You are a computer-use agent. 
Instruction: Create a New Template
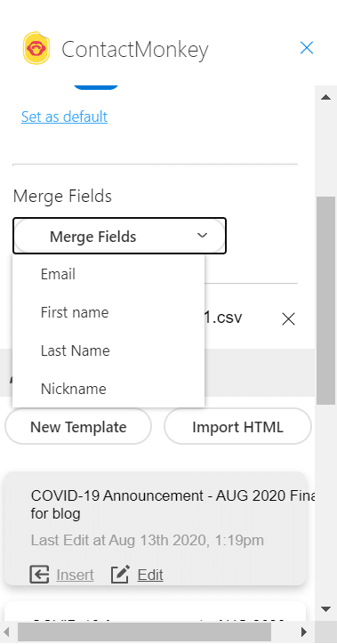point(78,427)
